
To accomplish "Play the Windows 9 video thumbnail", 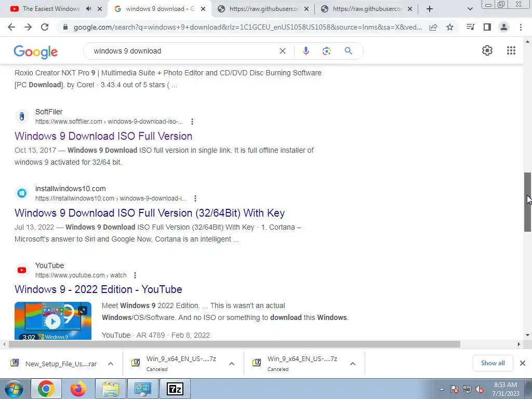I will click(53, 321).
